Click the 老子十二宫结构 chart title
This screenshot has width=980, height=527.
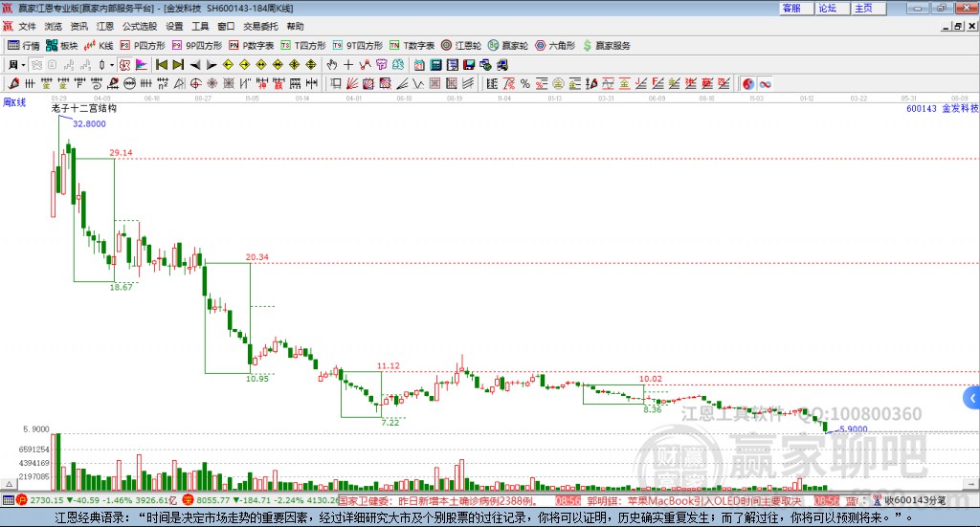tap(84, 108)
